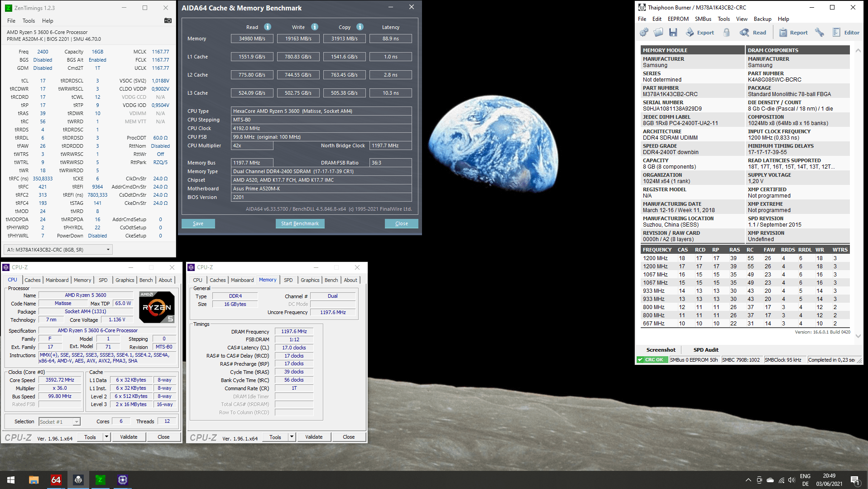Switch to AIDA64 taskbar icon

(56, 480)
